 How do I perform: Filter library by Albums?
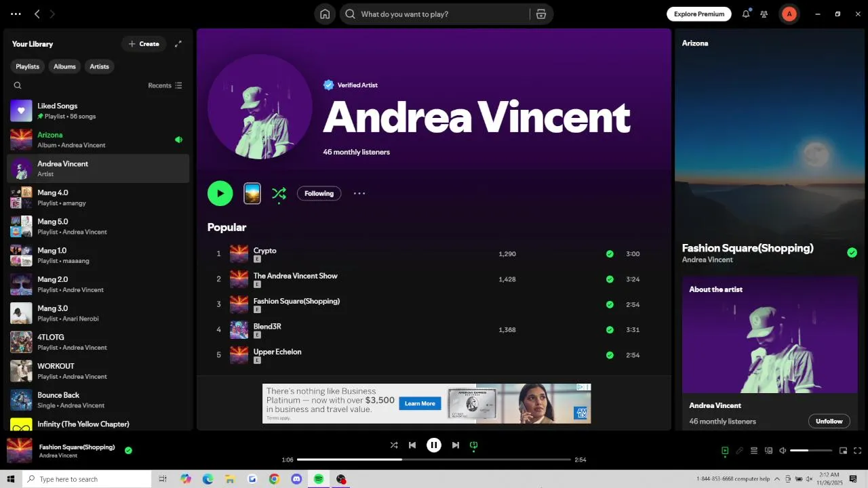click(x=64, y=66)
